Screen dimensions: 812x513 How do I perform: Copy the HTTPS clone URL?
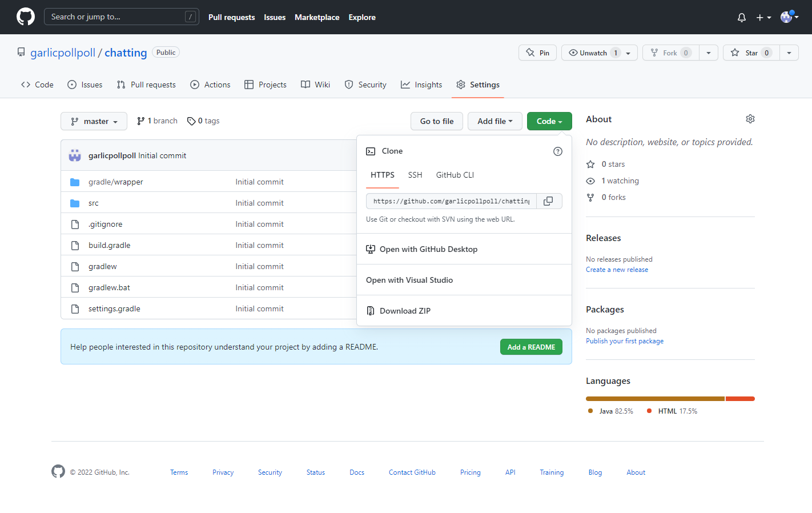coord(548,201)
